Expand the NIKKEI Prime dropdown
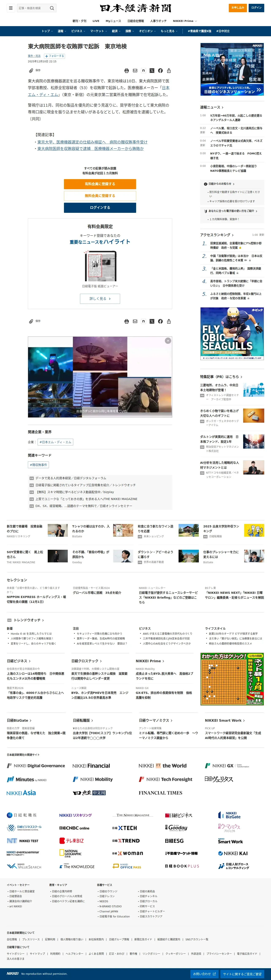 pos(185,21)
